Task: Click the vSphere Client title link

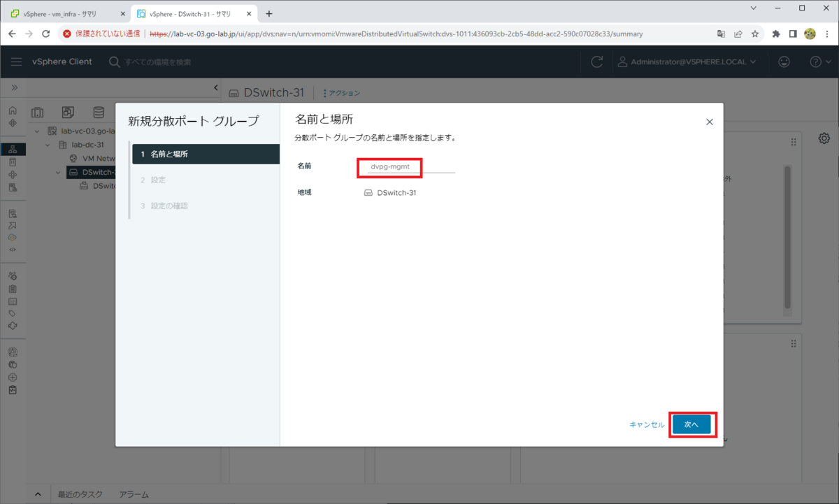Action: [62, 62]
